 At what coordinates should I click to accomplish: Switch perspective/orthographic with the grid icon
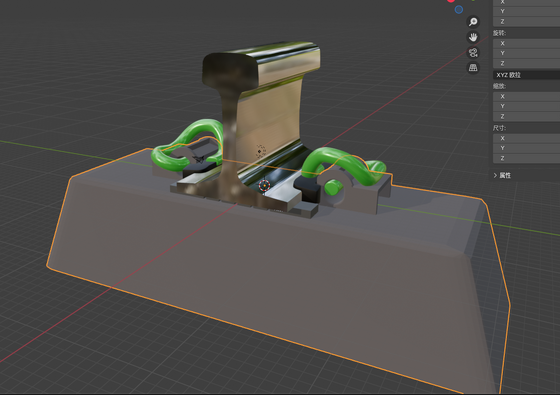click(473, 68)
